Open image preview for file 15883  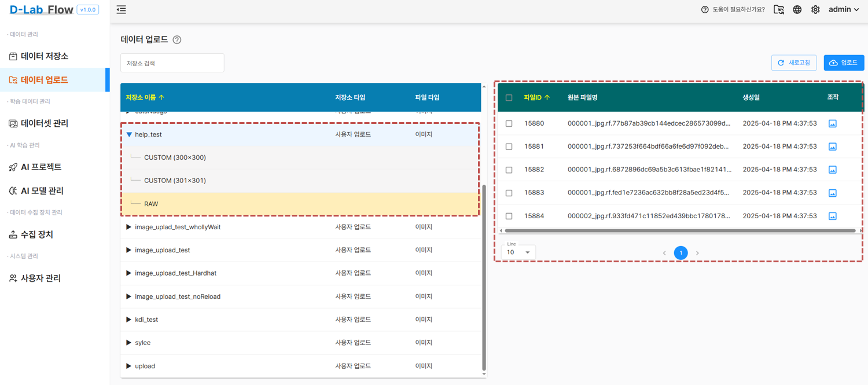(x=833, y=193)
